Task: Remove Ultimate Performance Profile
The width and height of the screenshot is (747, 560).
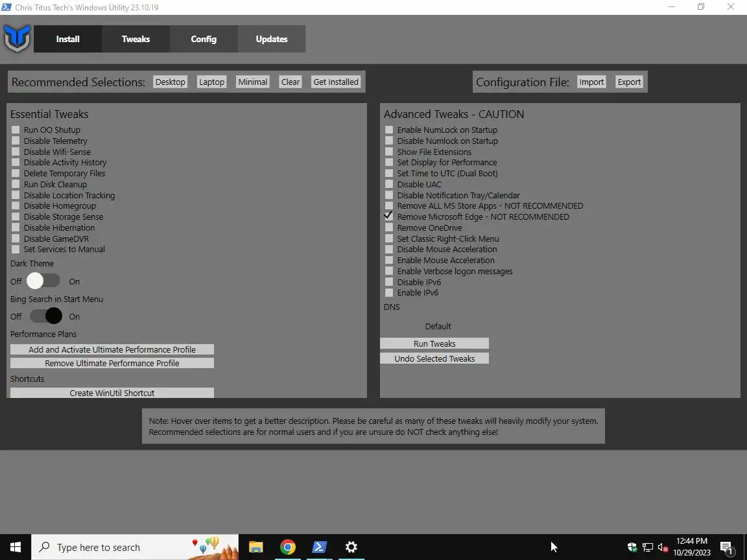Action: (x=112, y=363)
